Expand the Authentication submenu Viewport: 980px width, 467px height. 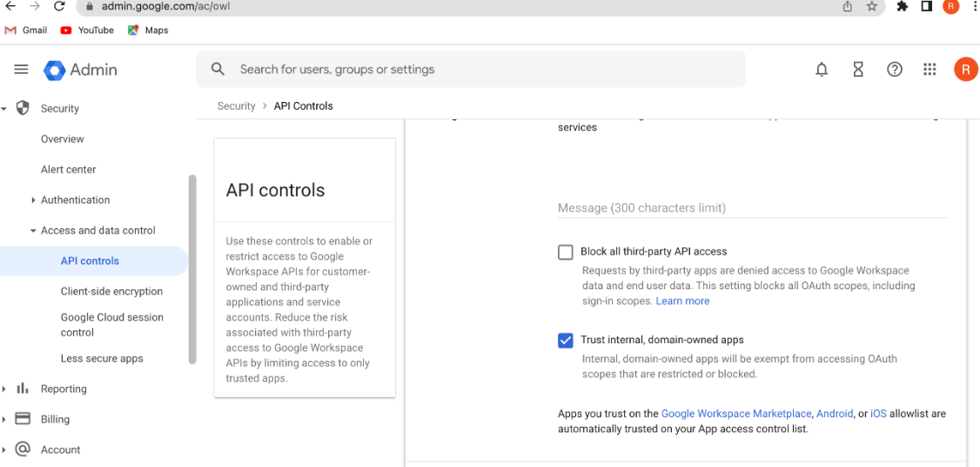(33, 200)
